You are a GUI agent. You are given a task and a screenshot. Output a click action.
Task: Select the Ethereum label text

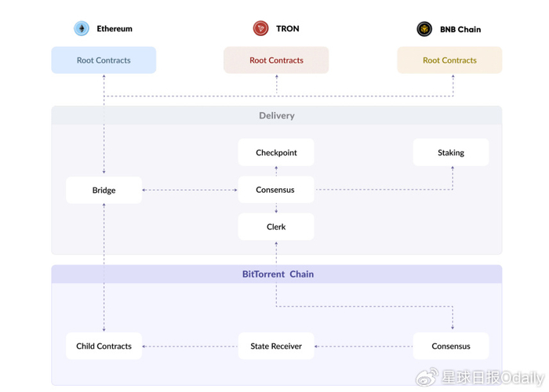coord(115,29)
